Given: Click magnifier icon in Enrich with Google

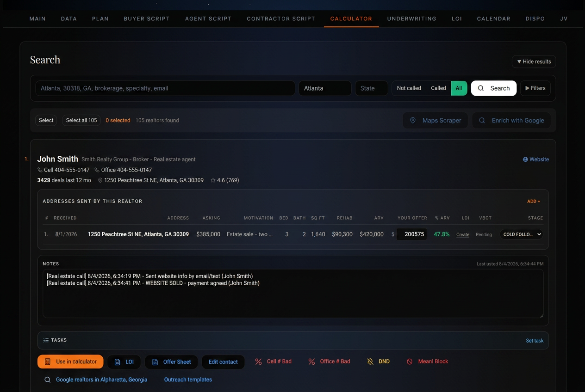Looking at the screenshot, I should tap(482, 120).
